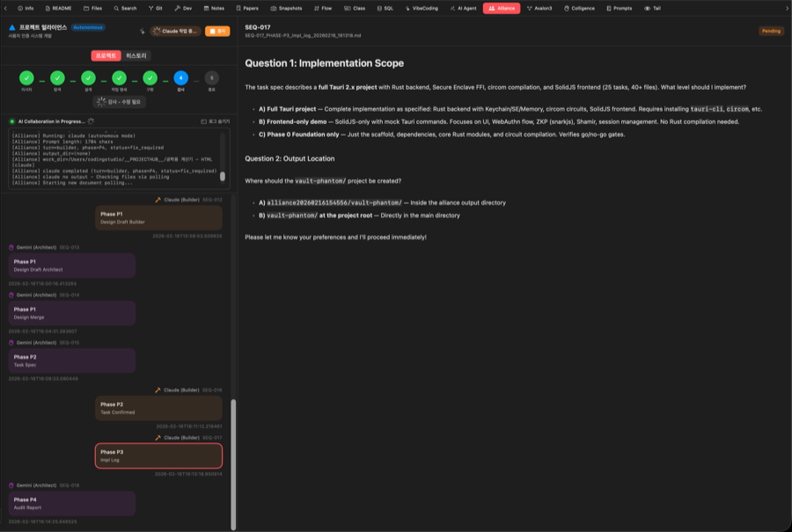Open the AI Agent tab
Viewport: 792px width, 532px height.
pyautogui.click(x=462, y=8)
